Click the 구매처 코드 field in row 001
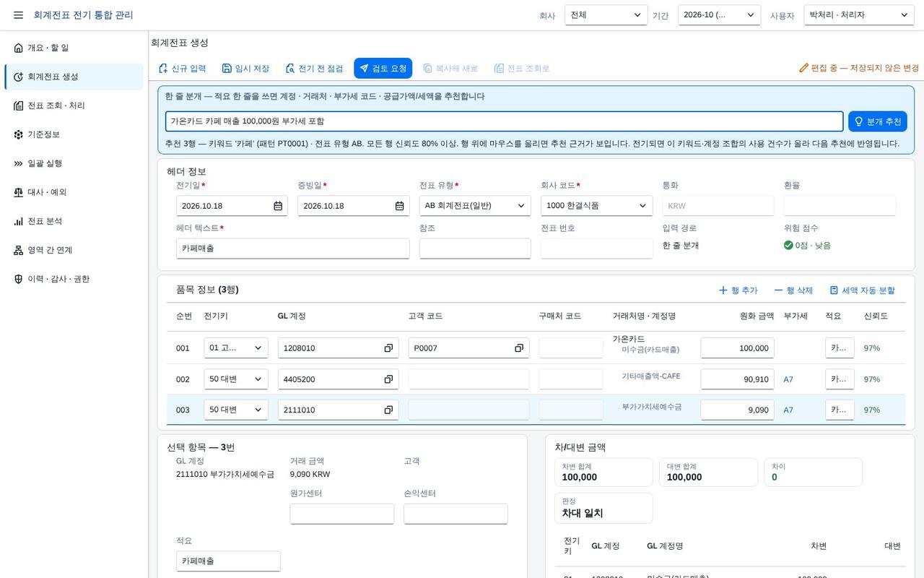This screenshot has width=924, height=578. [x=570, y=348]
